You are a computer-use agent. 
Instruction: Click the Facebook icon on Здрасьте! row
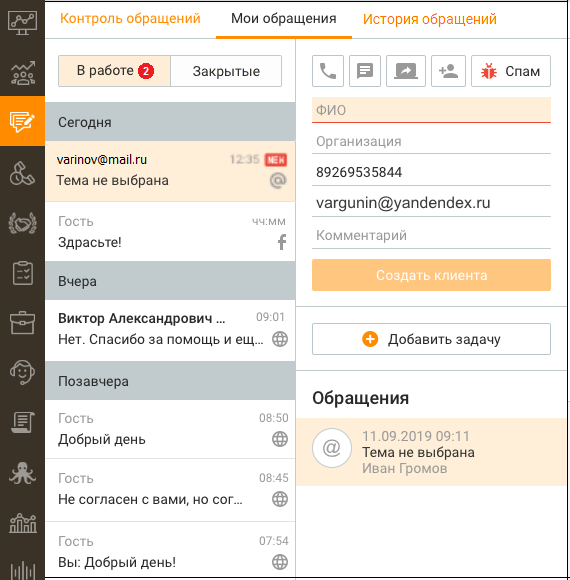pyautogui.click(x=281, y=242)
